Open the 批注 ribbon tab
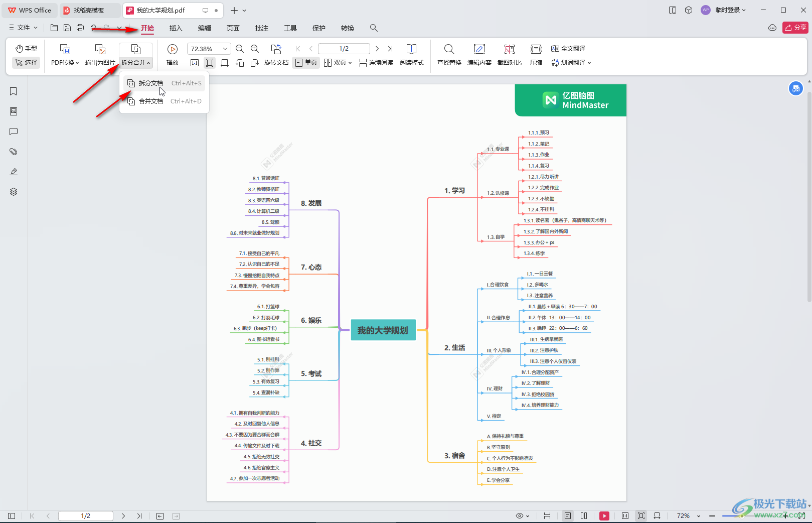Viewport: 812px width, 523px height. 262,28
